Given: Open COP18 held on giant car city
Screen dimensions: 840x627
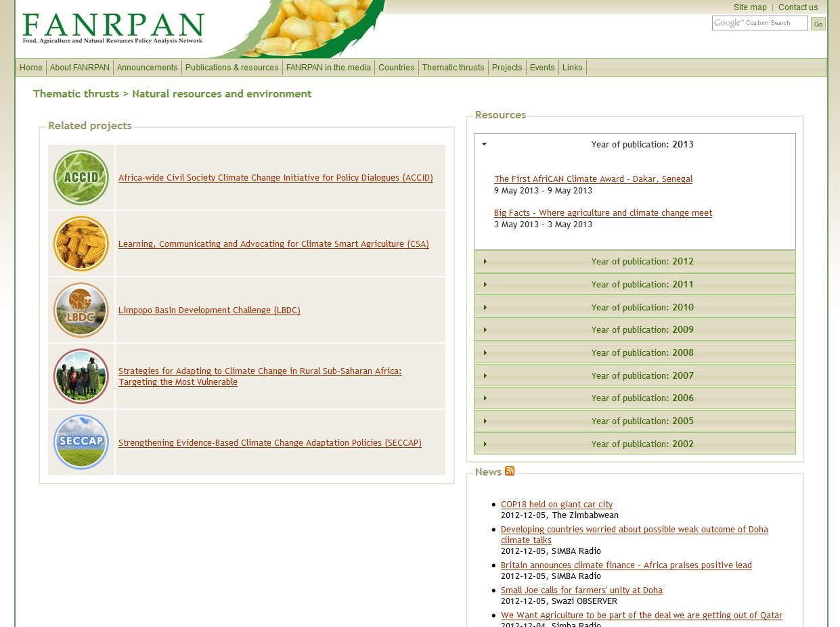Looking at the screenshot, I should pos(556,505).
